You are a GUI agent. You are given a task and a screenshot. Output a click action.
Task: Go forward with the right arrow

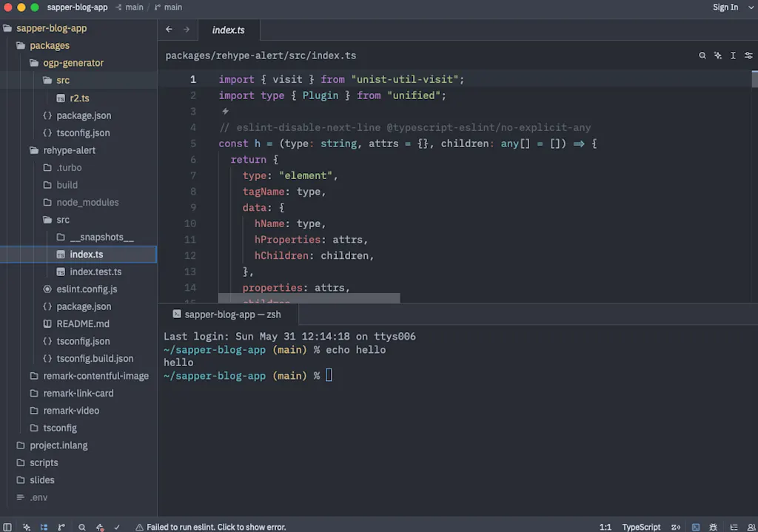(187, 29)
